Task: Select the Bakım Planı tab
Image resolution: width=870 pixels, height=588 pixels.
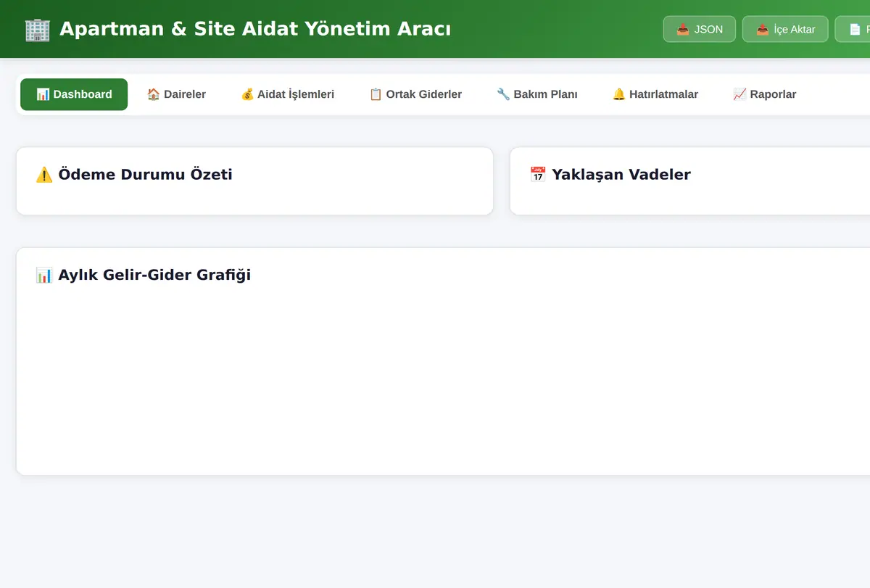Action: (x=537, y=94)
